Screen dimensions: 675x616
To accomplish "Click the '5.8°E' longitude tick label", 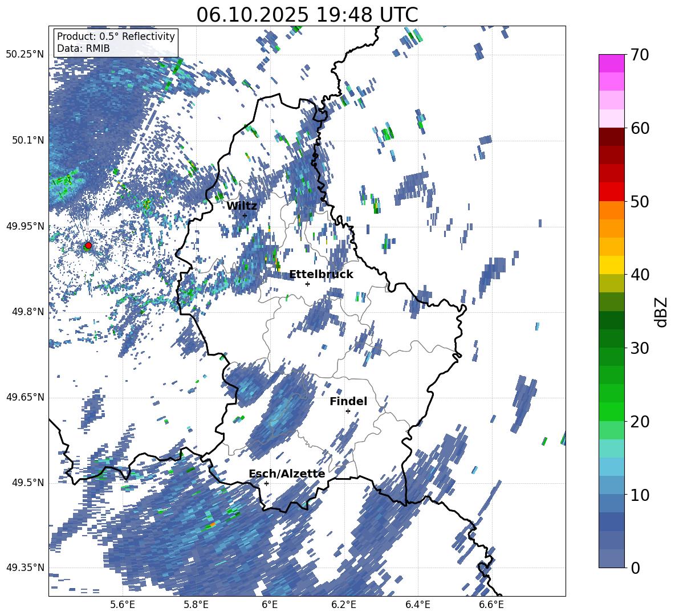I will pyautogui.click(x=196, y=605).
